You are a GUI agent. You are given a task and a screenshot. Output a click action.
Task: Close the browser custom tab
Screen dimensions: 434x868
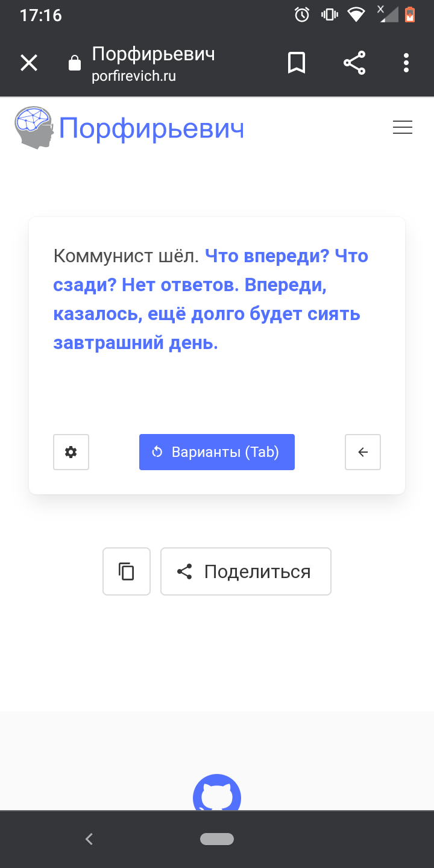29,63
